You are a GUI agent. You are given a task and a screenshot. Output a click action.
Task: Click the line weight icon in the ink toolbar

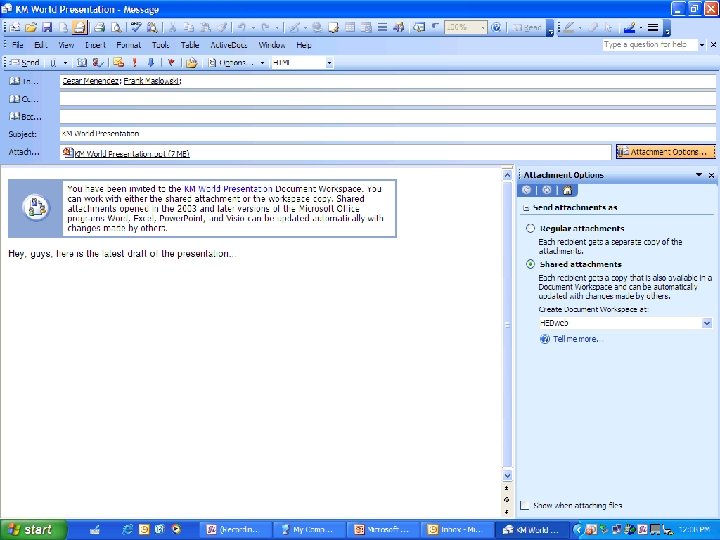click(652, 28)
